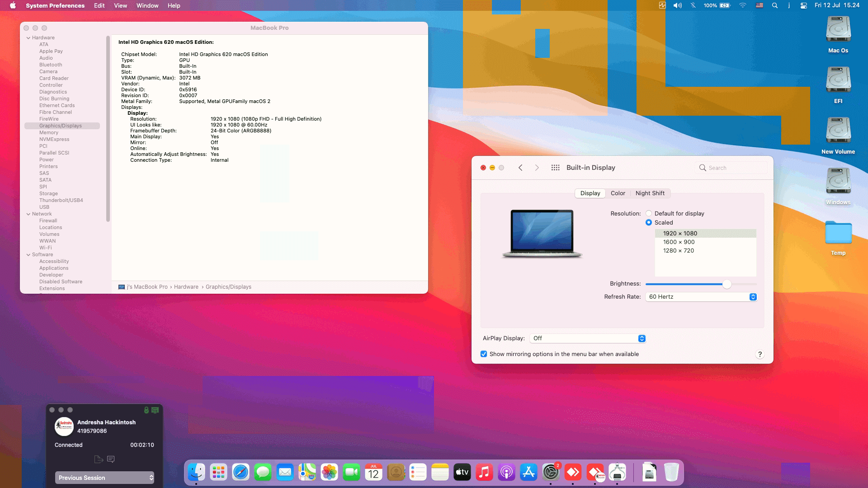Image resolution: width=868 pixels, height=488 pixels.
Task: Open the Edit menu
Action: [99, 5]
